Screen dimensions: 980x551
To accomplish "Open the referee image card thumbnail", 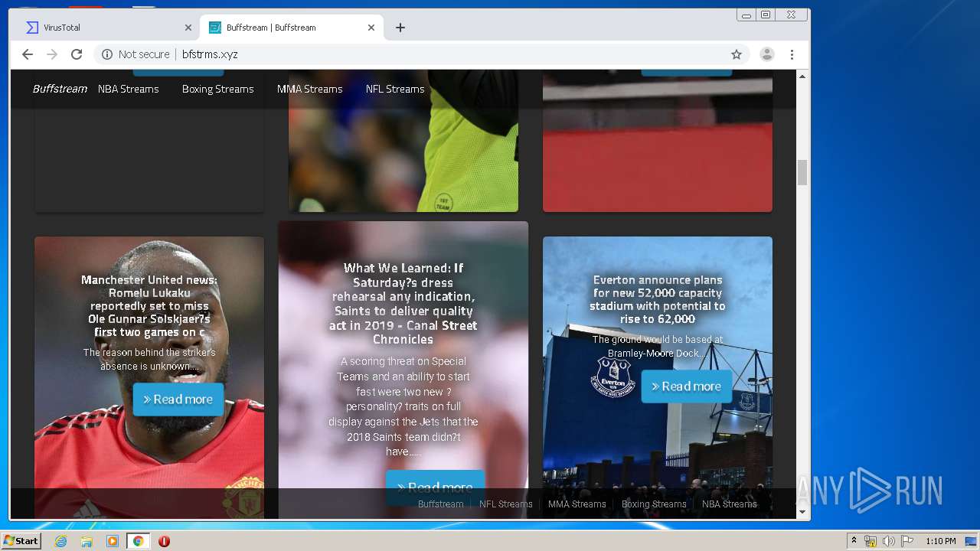I will [403, 141].
